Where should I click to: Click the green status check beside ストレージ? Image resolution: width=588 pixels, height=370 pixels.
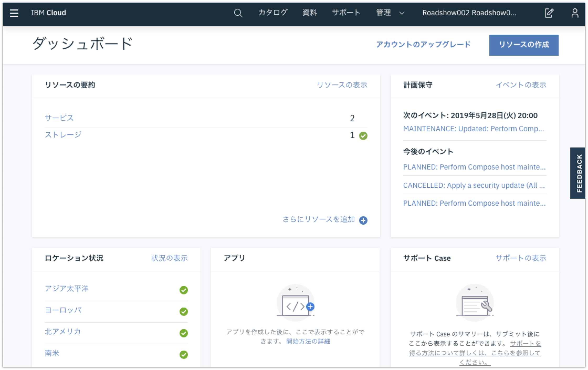363,136
